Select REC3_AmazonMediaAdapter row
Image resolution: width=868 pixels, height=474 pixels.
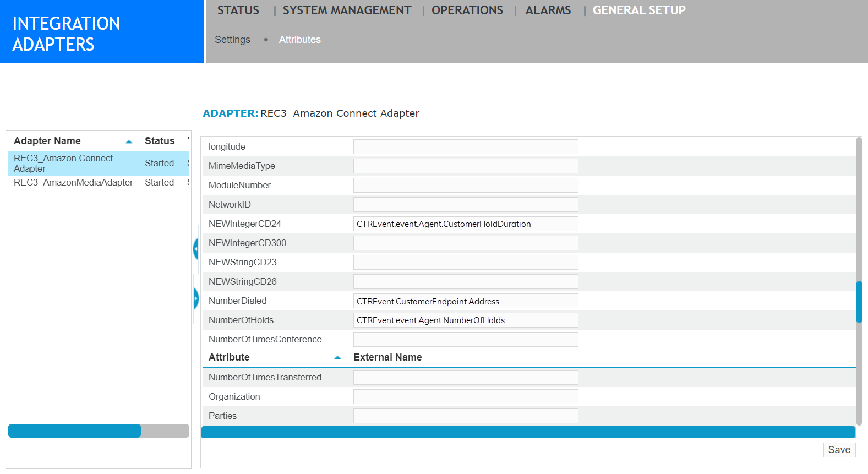(x=99, y=182)
